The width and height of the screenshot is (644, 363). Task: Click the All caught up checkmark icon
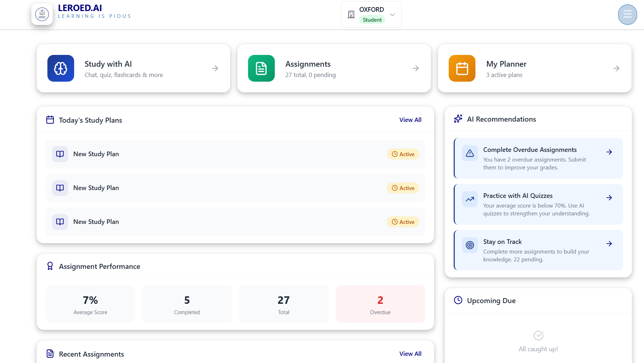click(538, 335)
